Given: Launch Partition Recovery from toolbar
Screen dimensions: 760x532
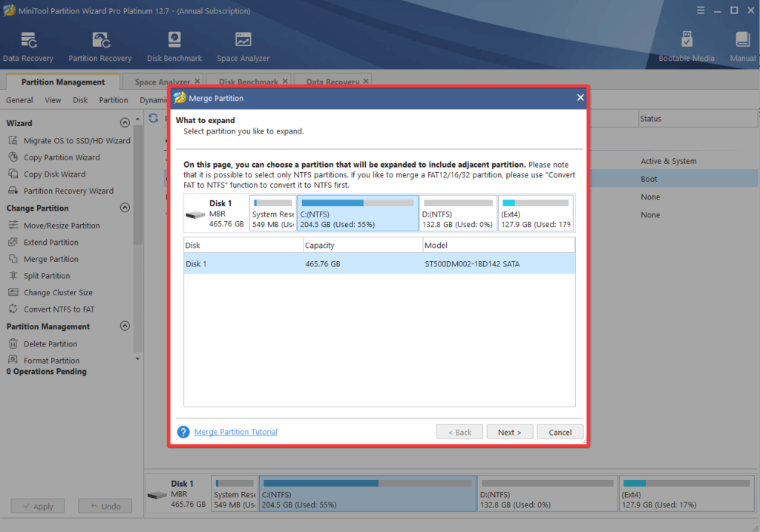Looking at the screenshot, I should pos(100,47).
